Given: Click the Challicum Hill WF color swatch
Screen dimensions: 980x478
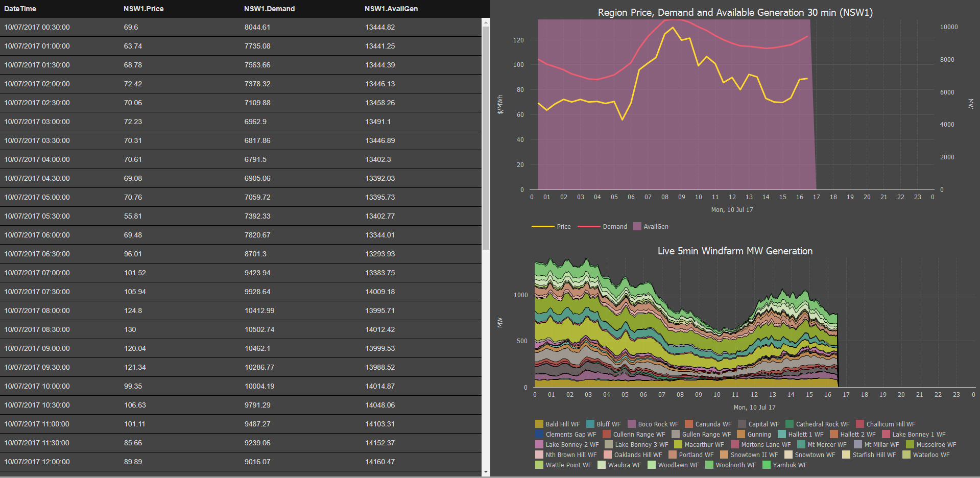Looking at the screenshot, I should pyautogui.click(x=860, y=424).
